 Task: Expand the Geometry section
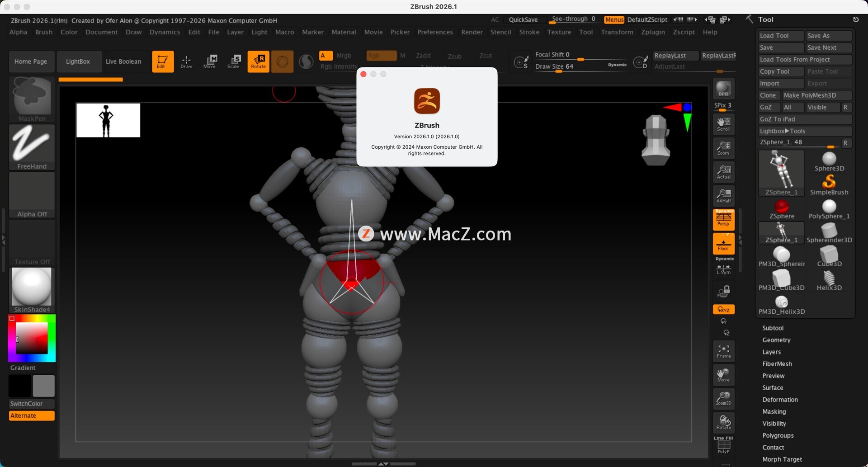tap(776, 340)
